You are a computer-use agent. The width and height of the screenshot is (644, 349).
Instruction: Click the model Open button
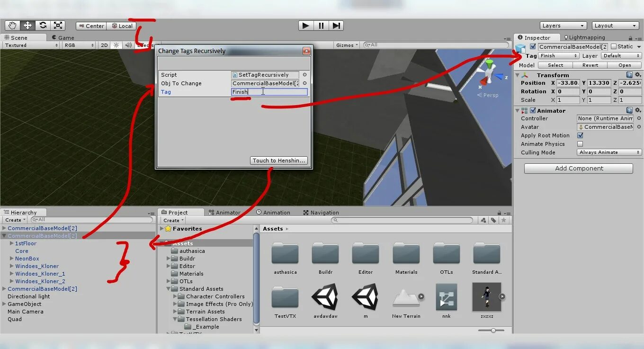(x=625, y=65)
